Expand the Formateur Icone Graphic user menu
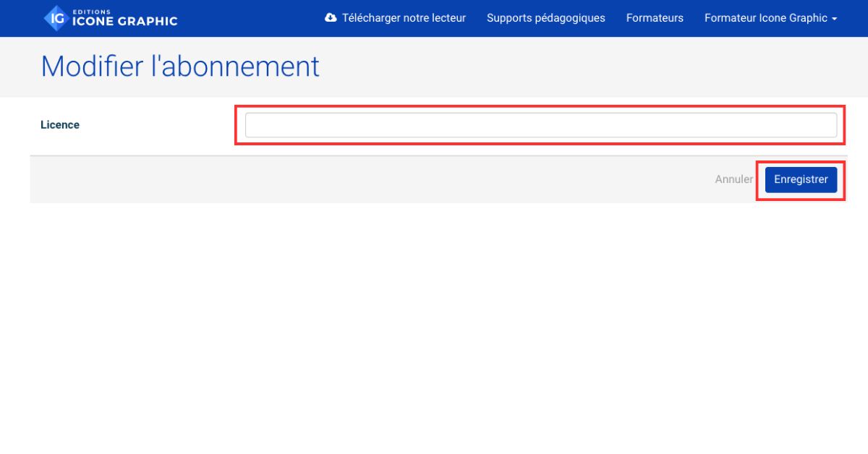 coord(765,18)
